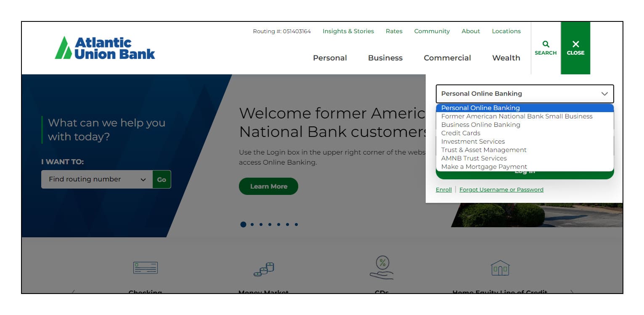The image size is (644, 315).
Task: Choose Trust & Asset Management option
Action: coord(525,150)
